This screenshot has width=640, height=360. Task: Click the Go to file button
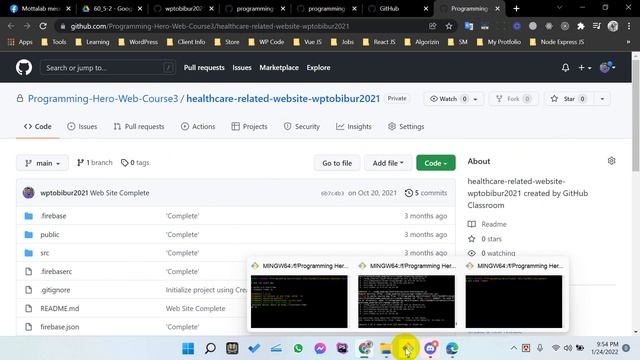click(337, 163)
